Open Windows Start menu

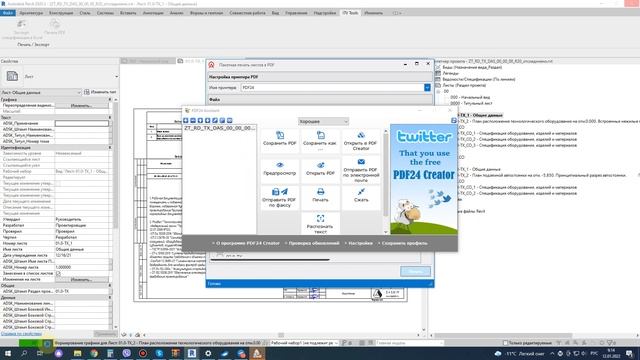[8, 353]
